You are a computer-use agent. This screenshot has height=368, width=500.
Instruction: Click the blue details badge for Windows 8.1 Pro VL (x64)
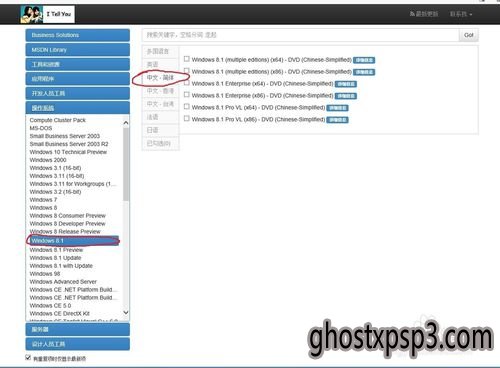337,108
